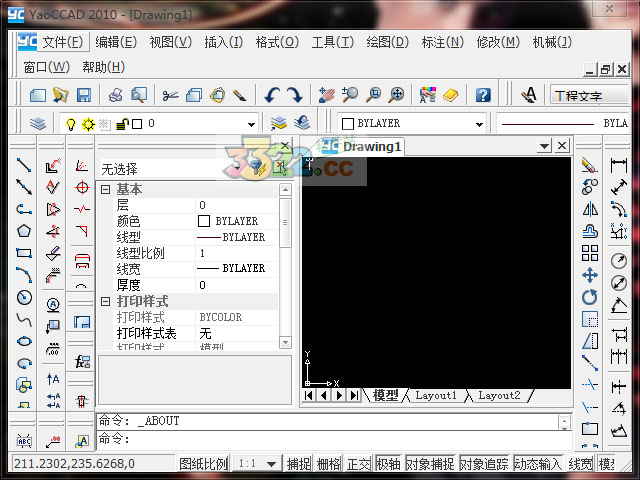Collapse the 打印样式 properties group

point(105,301)
